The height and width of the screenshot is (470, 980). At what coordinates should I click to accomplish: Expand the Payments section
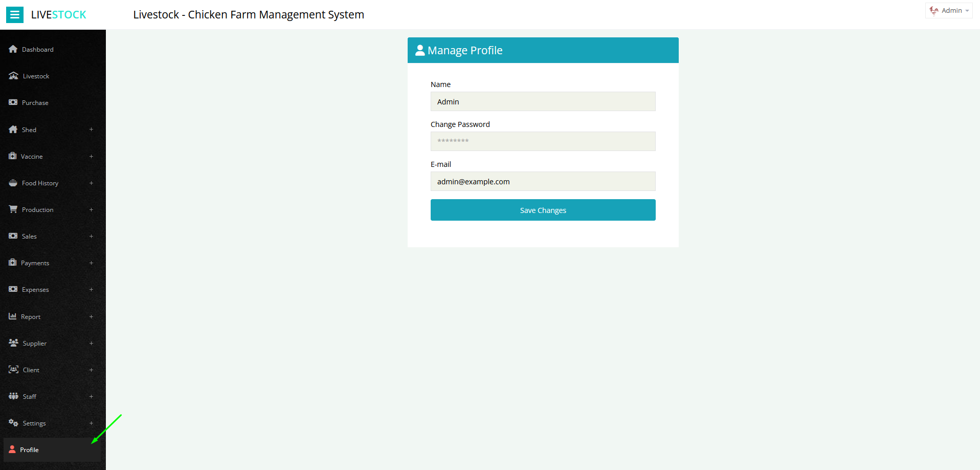(x=91, y=263)
